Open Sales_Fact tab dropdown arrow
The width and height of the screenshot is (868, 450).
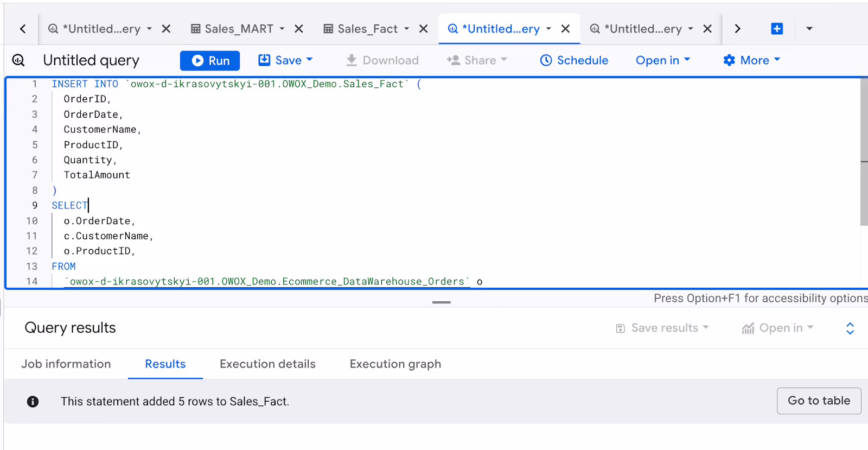click(x=406, y=29)
